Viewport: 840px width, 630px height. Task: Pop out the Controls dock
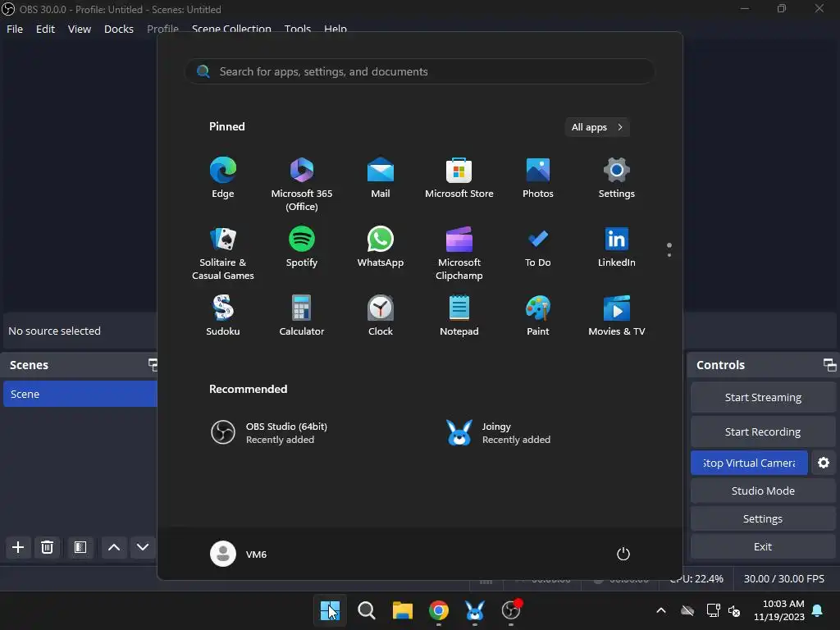pyautogui.click(x=829, y=365)
